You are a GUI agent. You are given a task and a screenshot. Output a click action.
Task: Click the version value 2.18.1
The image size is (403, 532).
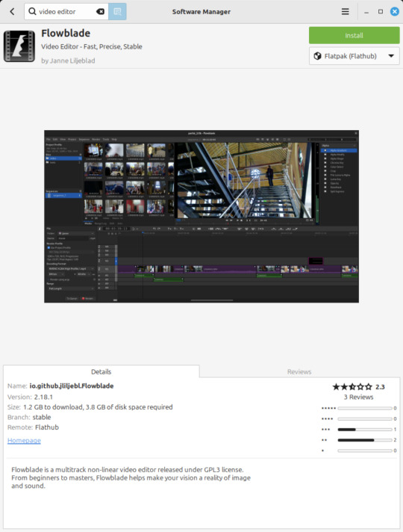(43, 397)
